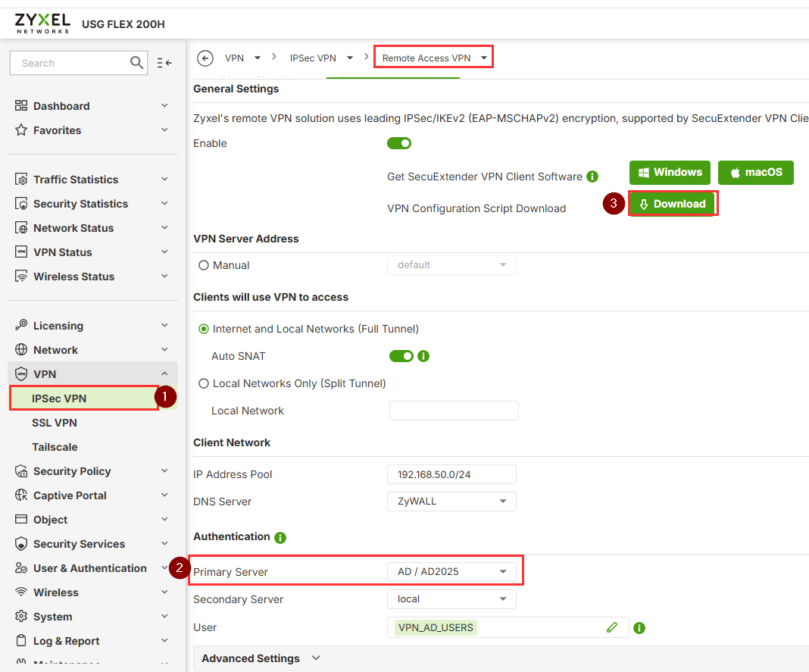This screenshot has height=672, width=809.
Task: Toggle the Auto SNAT switch
Action: [401, 356]
